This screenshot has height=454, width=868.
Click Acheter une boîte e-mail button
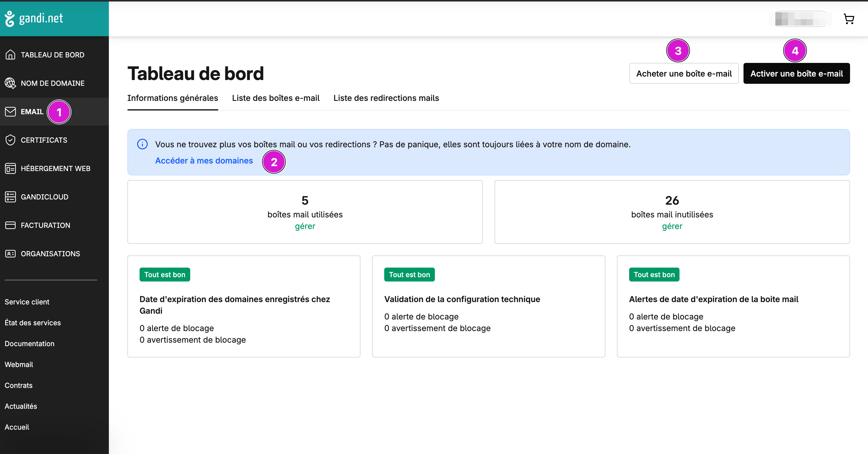click(684, 74)
